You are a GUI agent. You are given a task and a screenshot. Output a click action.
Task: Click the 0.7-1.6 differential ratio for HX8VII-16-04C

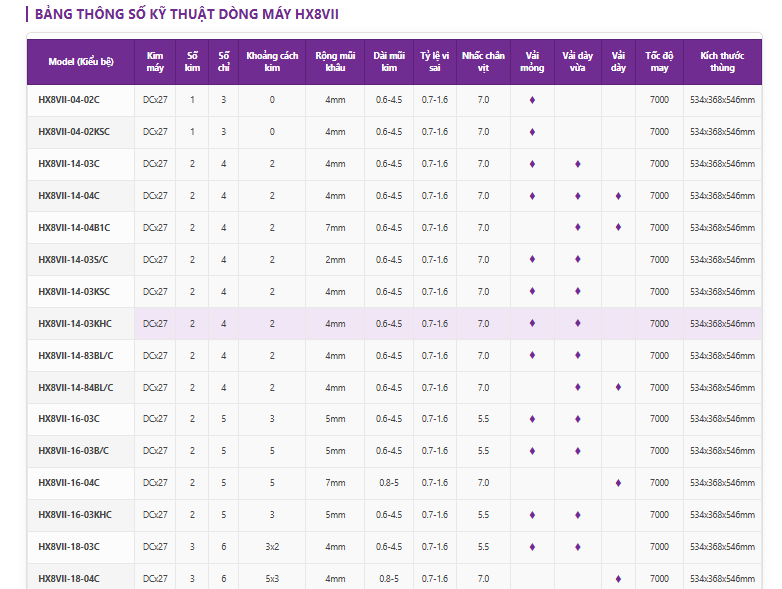(434, 482)
